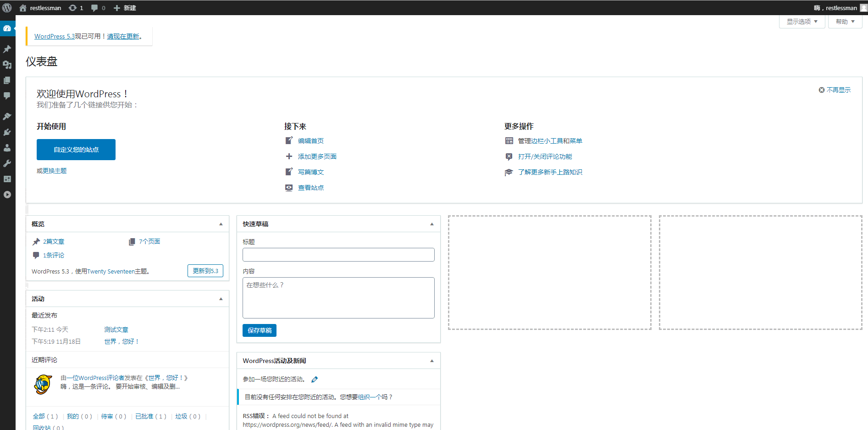Click the Twenty Seventeen theme link
The width and height of the screenshot is (868, 430).
point(111,271)
